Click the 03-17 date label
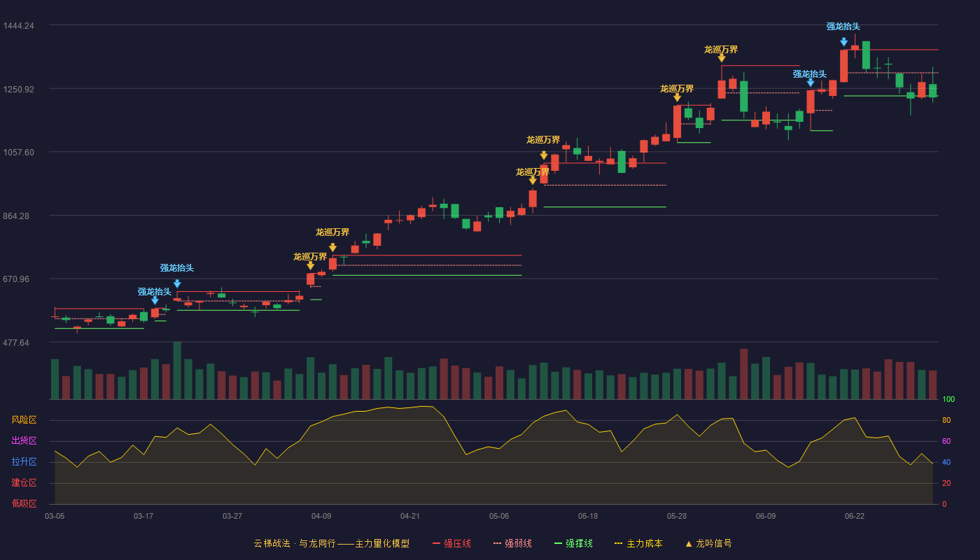 143,516
